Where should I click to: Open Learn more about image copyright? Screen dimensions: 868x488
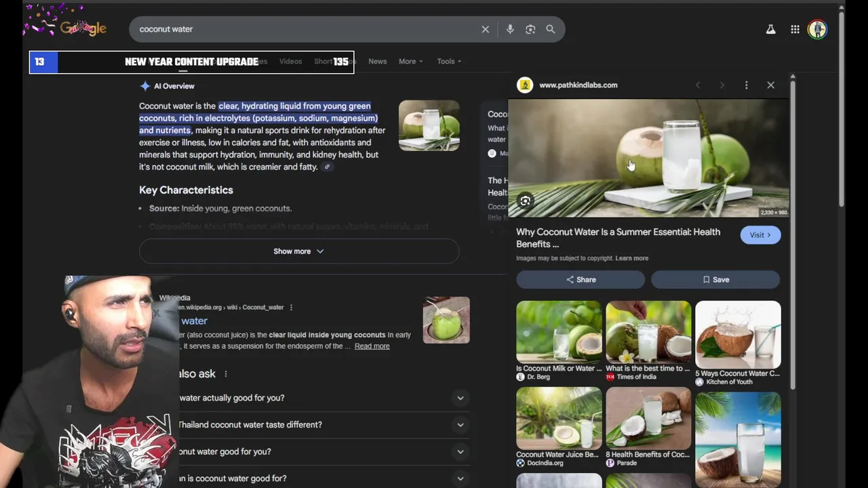point(631,258)
